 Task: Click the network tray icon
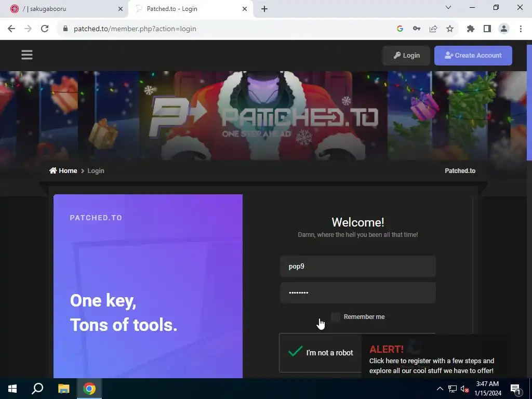coord(453,389)
